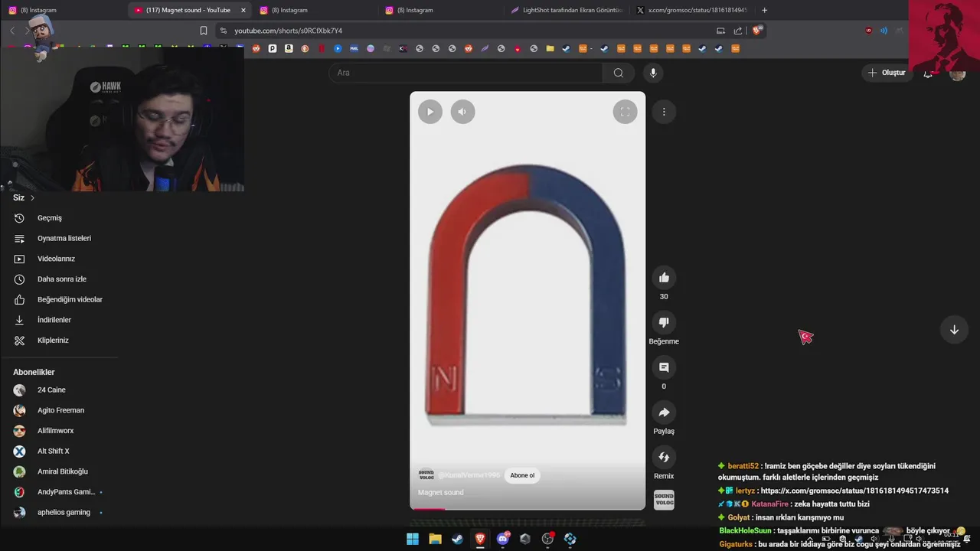Viewport: 980px width, 551px height.
Task: Switch to the LightShot Ekran Görüntüsü tab
Action: [x=567, y=10]
